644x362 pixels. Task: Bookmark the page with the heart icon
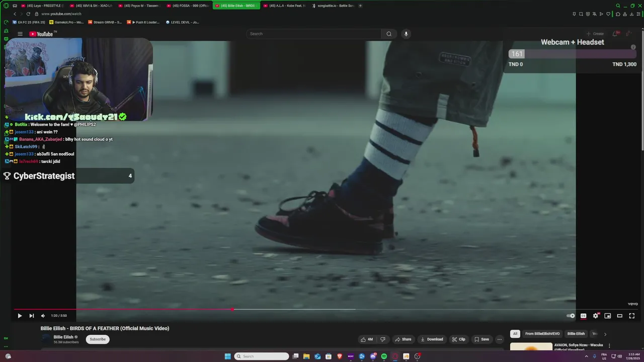tap(608, 14)
